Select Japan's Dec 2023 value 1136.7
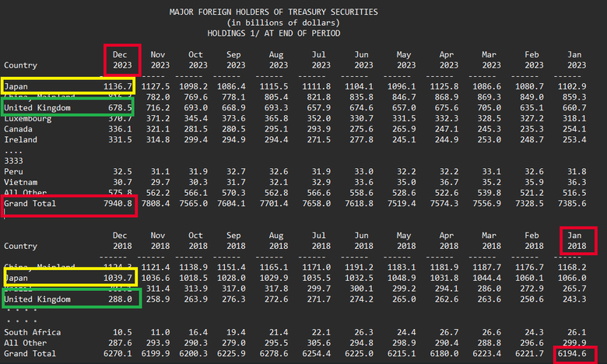The width and height of the screenshot is (607, 364). pos(118,86)
